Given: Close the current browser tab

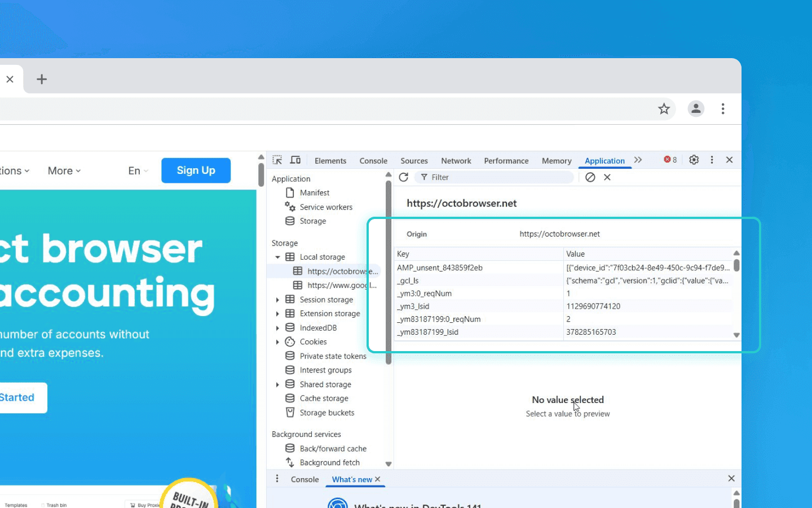Looking at the screenshot, I should click(10, 80).
